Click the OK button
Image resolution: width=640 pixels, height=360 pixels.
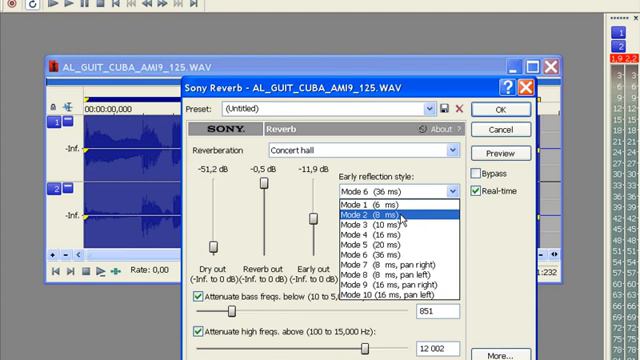tap(501, 109)
